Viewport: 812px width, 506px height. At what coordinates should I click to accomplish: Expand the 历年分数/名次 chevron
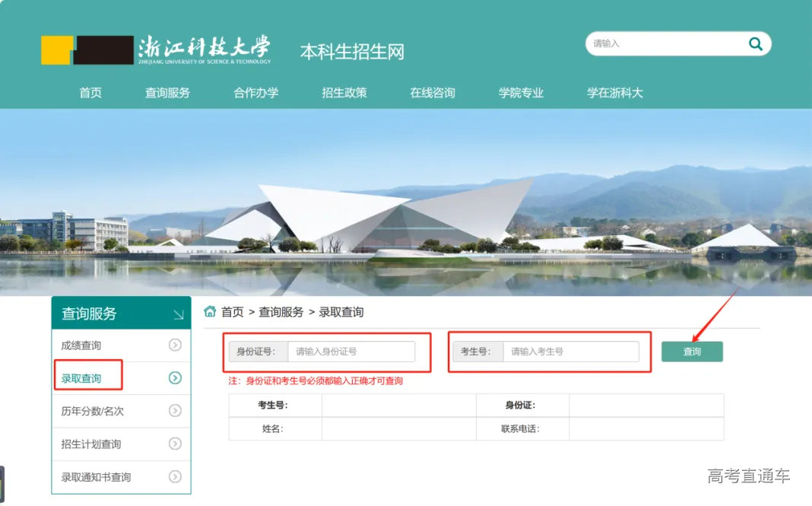coord(176,410)
